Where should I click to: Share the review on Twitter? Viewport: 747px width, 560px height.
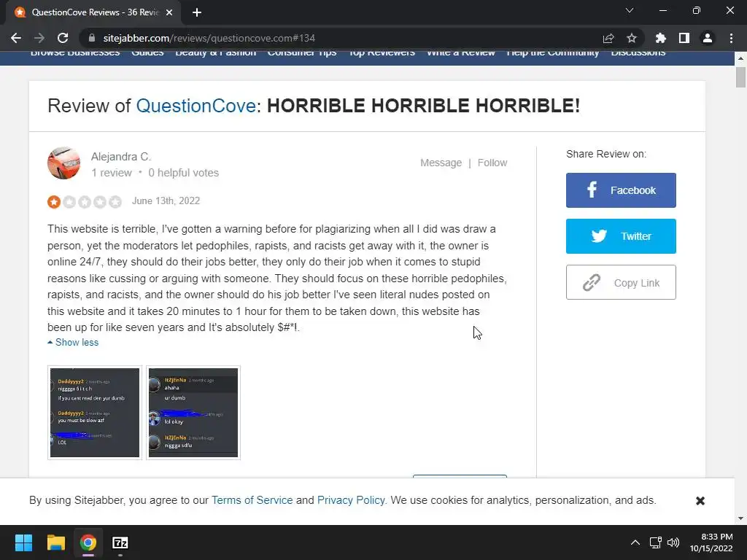[621, 236]
